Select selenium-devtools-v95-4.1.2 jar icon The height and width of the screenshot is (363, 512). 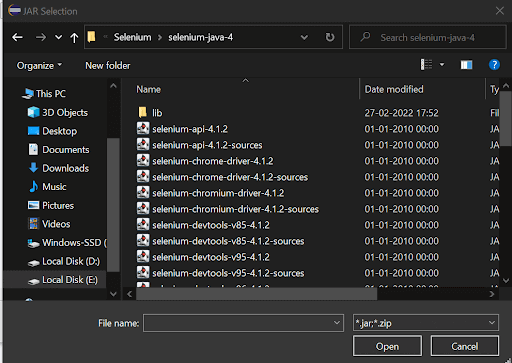tap(143, 256)
